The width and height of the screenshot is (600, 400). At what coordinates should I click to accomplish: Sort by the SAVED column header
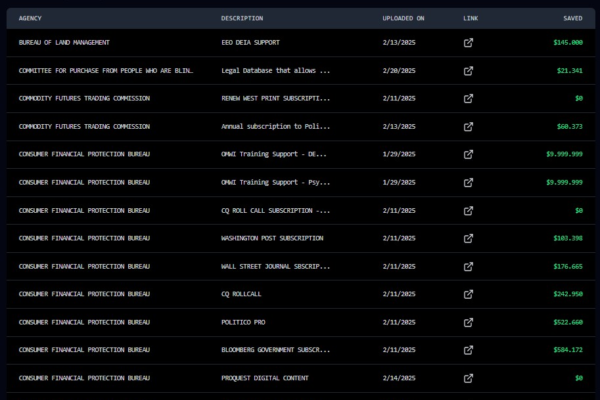tap(573, 18)
